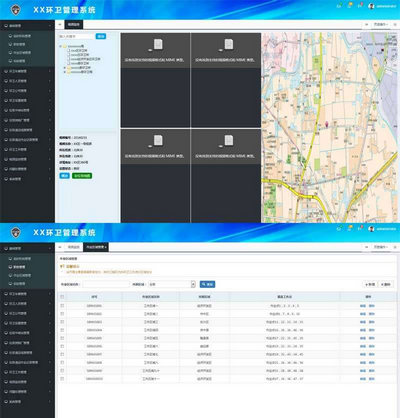Tick the checkbox of the last table row
This screenshot has height=418, width=400.
coord(62,379)
